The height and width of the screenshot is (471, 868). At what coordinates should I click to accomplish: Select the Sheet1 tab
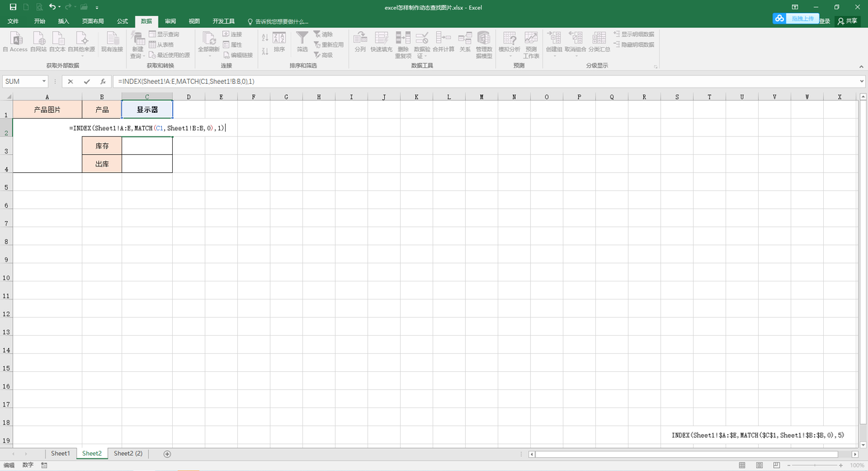61,454
